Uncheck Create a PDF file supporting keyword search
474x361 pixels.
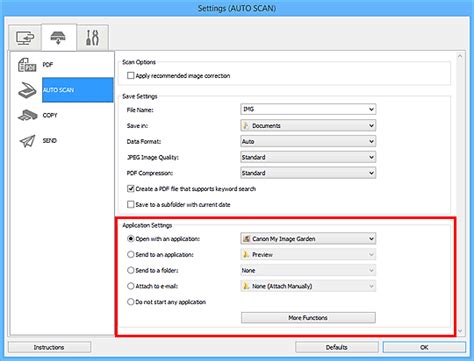tap(131, 189)
